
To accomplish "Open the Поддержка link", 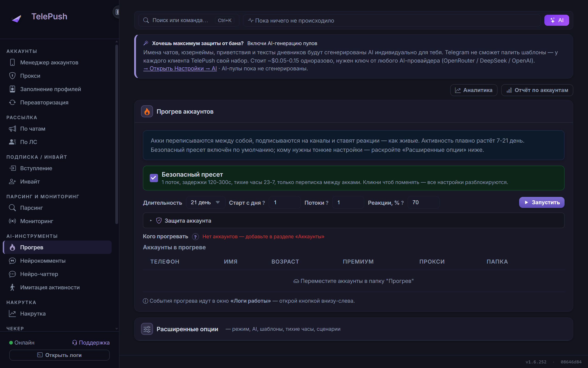I will click(91, 342).
